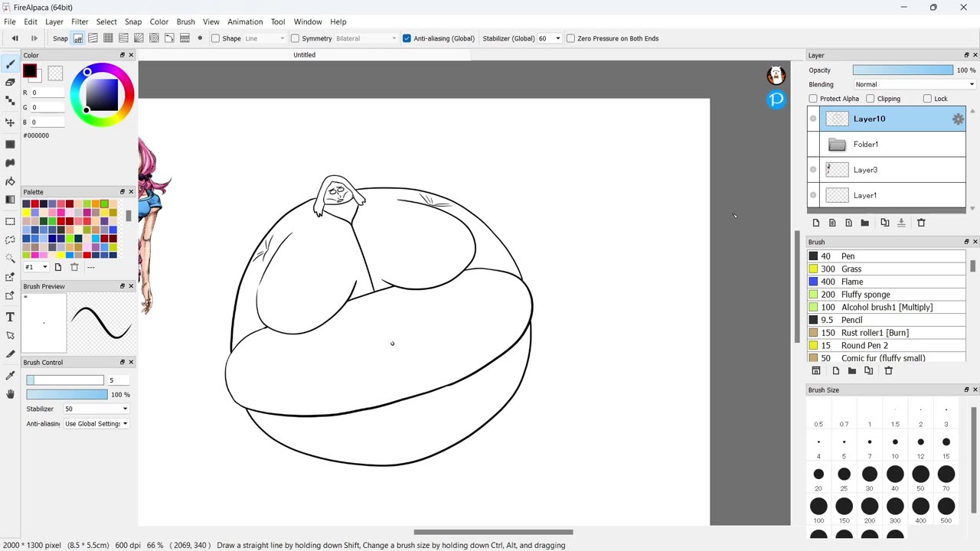The image size is (980, 551).
Task: Open the Animation menu
Action: coord(245,21)
